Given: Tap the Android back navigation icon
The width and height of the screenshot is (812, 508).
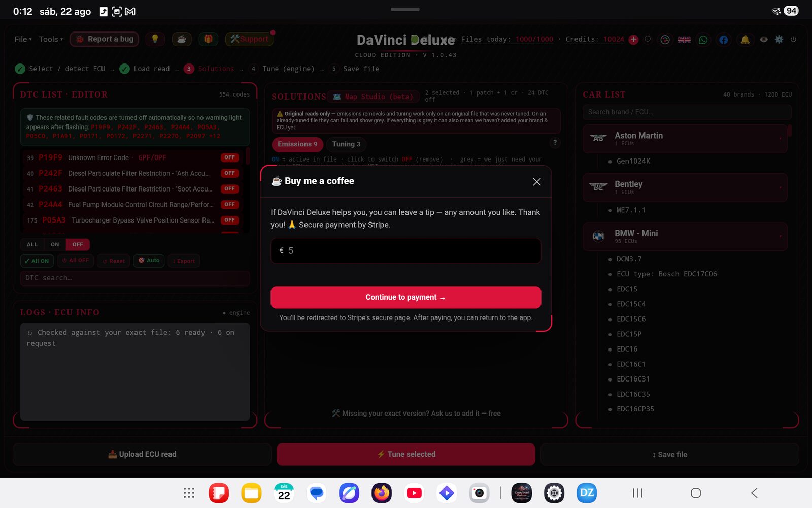Looking at the screenshot, I should [754, 493].
